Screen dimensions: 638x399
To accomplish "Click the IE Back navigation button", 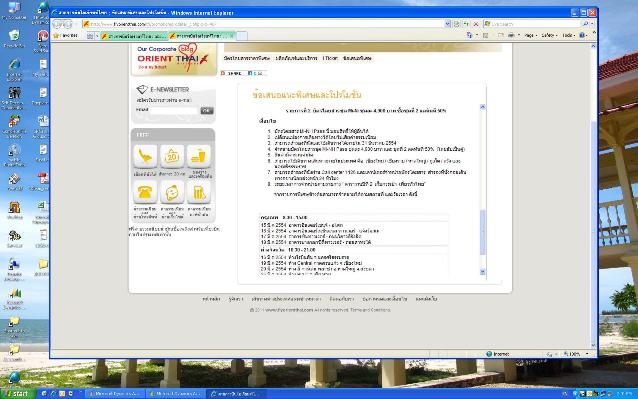I will pyautogui.click(x=58, y=24).
